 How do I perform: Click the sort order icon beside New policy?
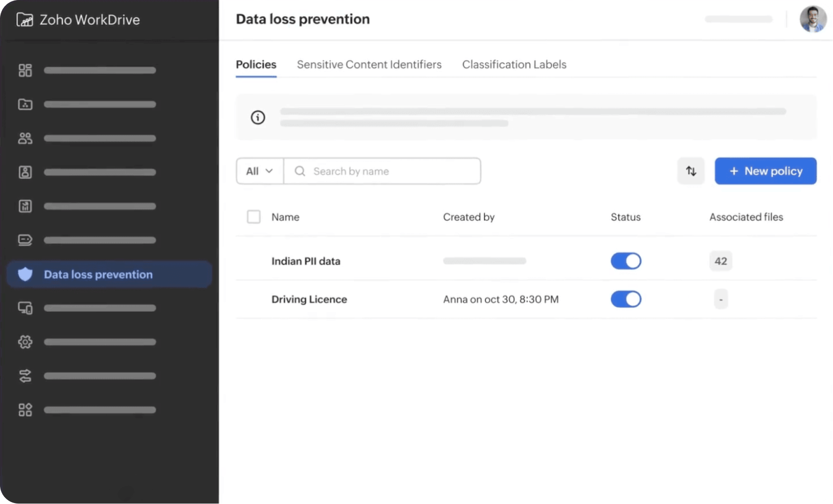coord(690,171)
